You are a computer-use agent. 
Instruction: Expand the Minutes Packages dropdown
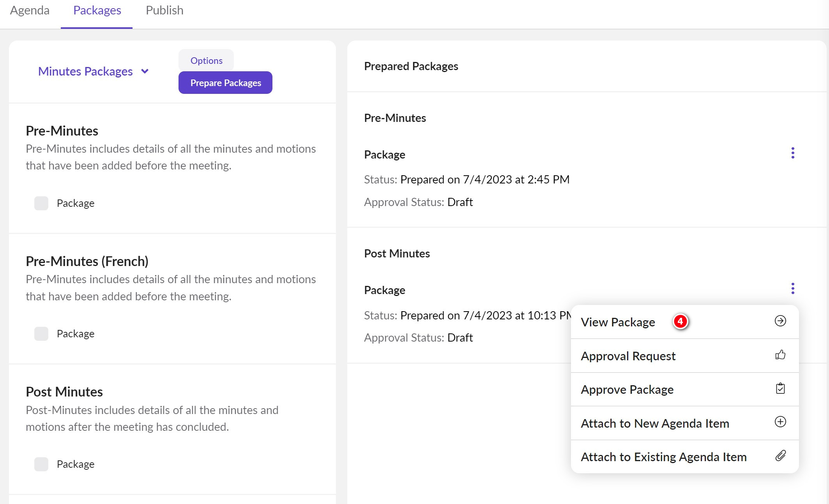coord(86,72)
